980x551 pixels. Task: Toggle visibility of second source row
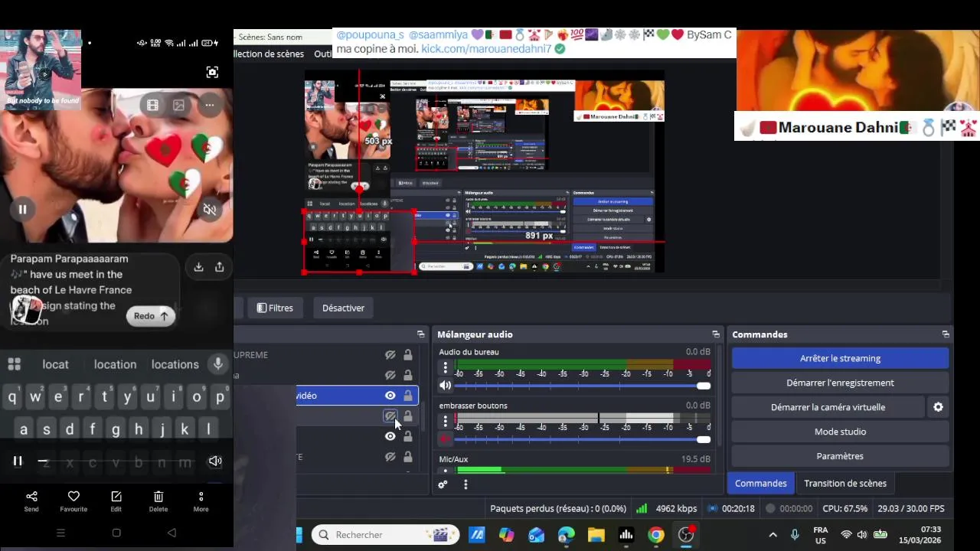tap(390, 375)
